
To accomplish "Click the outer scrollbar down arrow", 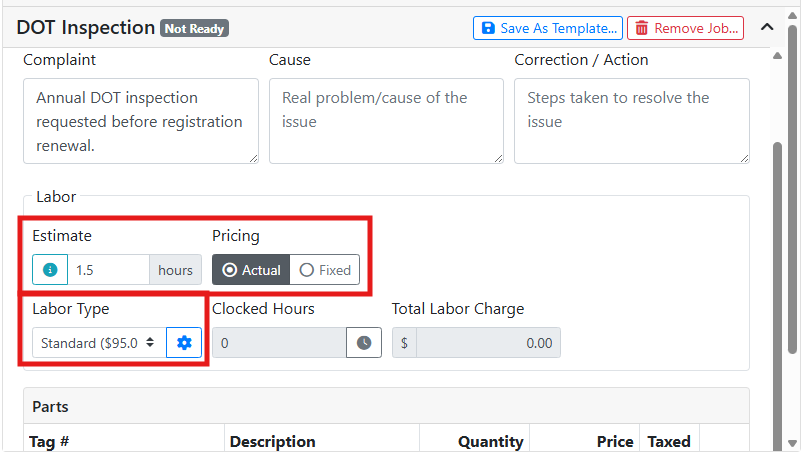I will click(x=793, y=443).
